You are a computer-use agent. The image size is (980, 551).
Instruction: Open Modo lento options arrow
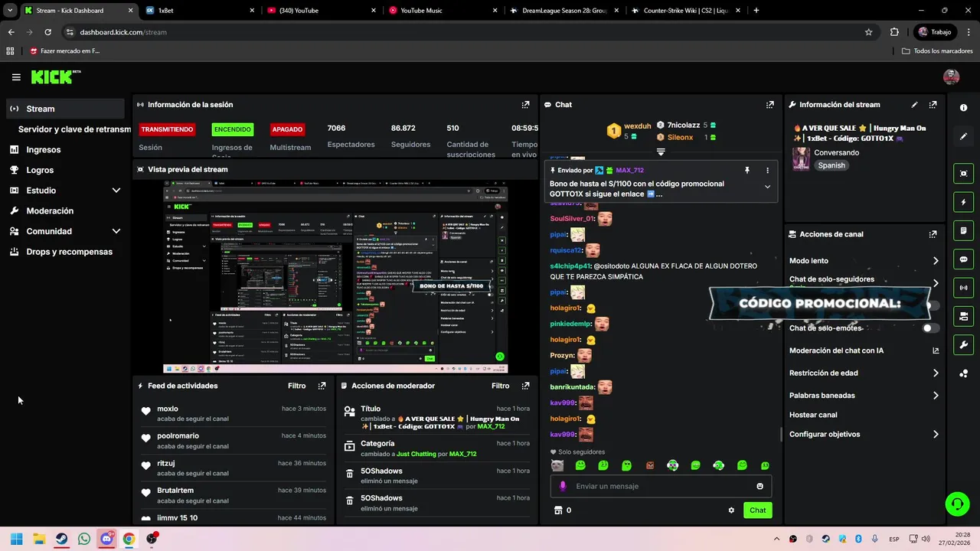(x=936, y=261)
